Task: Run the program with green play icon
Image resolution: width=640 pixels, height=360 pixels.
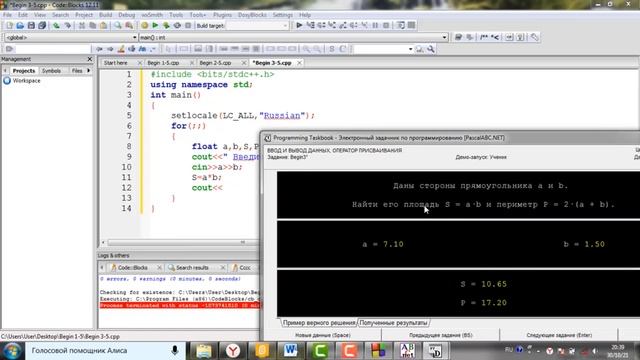Action: tap(155, 25)
